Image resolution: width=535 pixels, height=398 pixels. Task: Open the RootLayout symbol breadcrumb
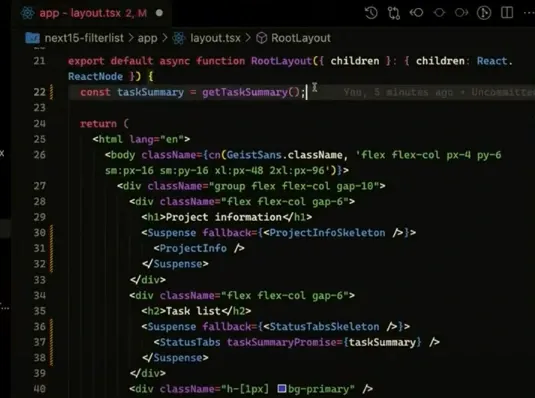pyautogui.click(x=301, y=38)
